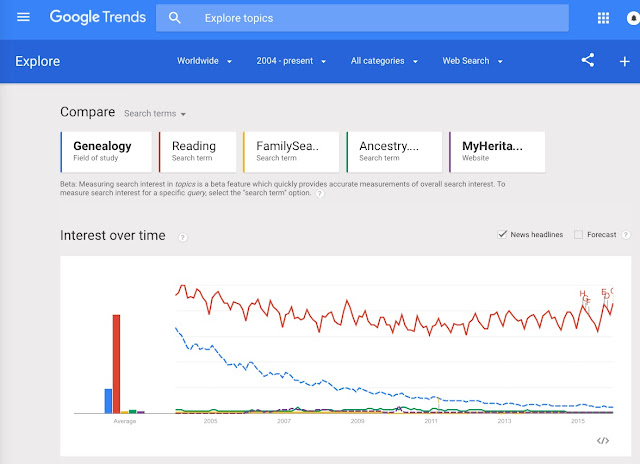Toggle the News headlines checkbox
This screenshot has width=640, height=464.
pos(502,235)
